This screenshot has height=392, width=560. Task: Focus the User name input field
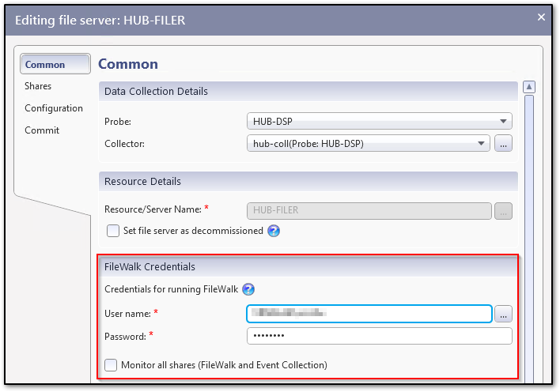tap(369, 315)
